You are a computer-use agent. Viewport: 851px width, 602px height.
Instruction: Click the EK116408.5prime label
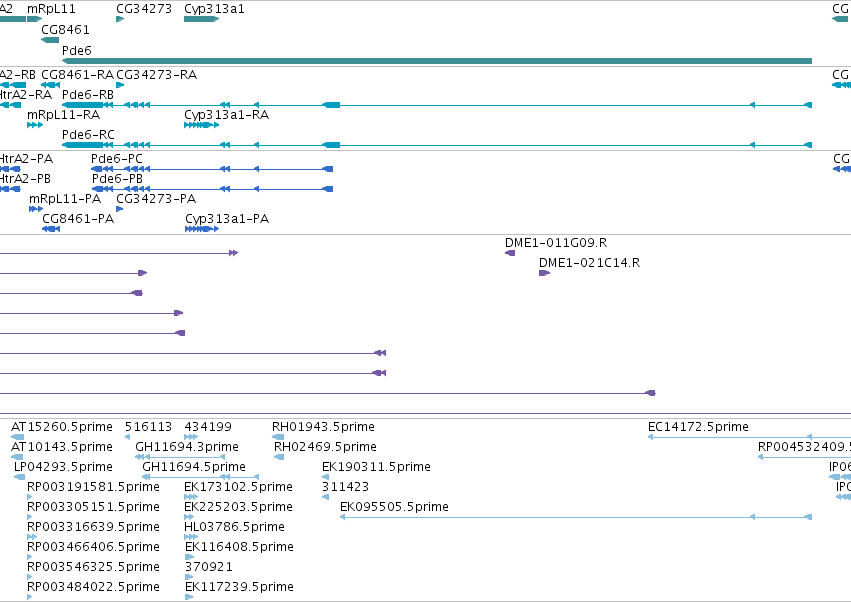pyautogui.click(x=239, y=547)
